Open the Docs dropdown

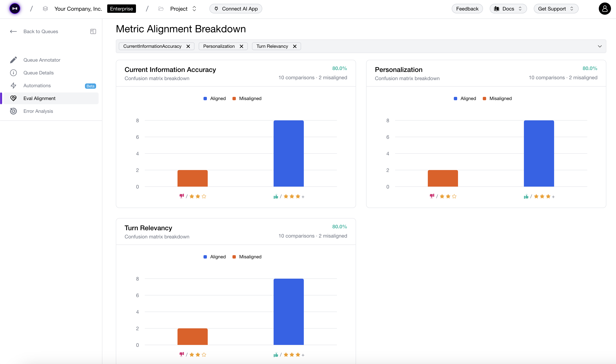click(508, 9)
